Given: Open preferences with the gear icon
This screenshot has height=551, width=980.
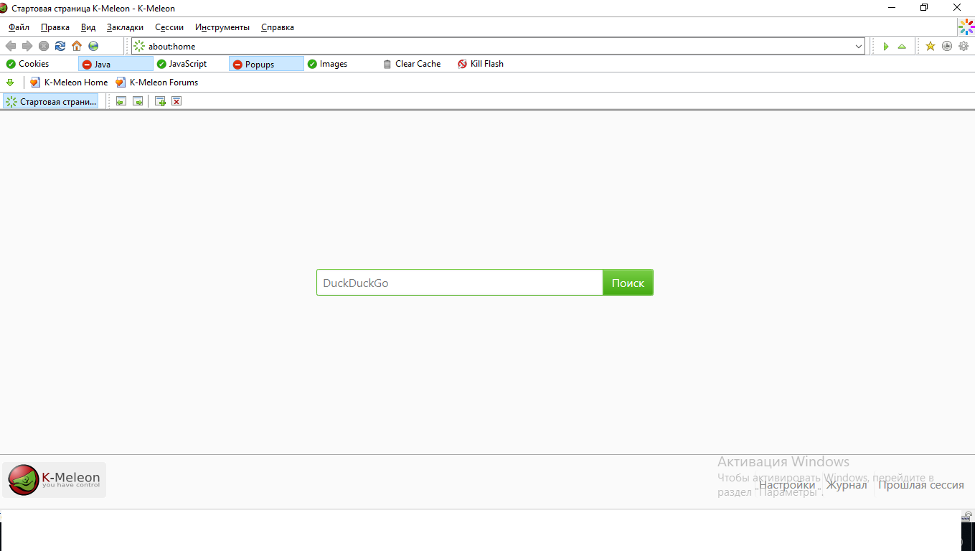Looking at the screenshot, I should (x=963, y=46).
